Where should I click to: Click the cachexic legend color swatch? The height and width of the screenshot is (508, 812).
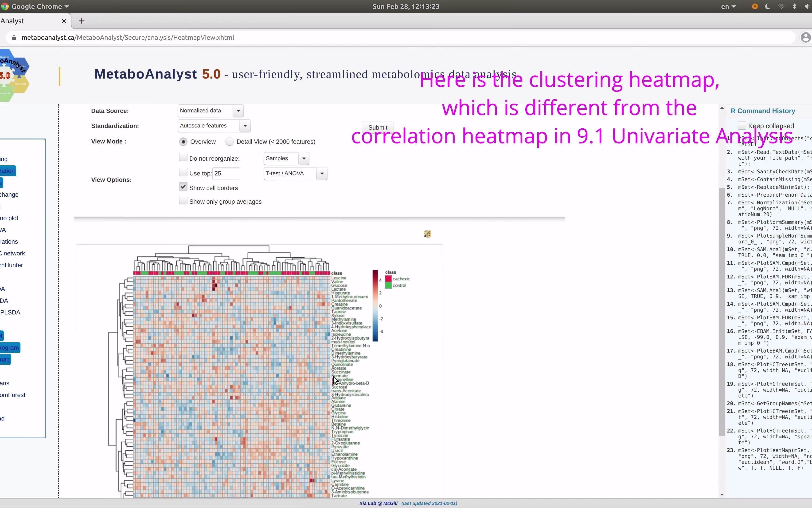click(x=388, y=278)
